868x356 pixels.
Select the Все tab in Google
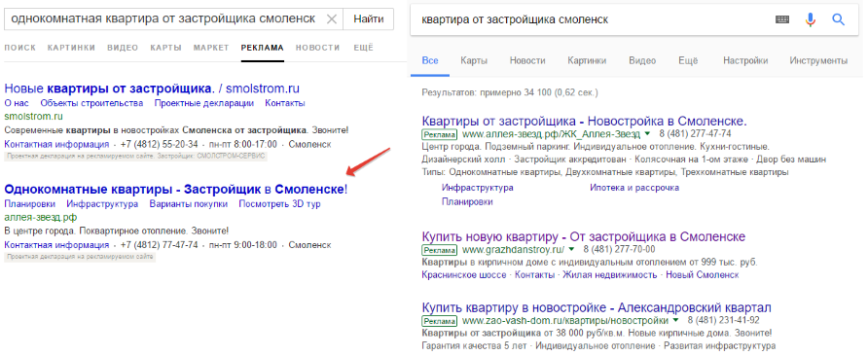429,61
